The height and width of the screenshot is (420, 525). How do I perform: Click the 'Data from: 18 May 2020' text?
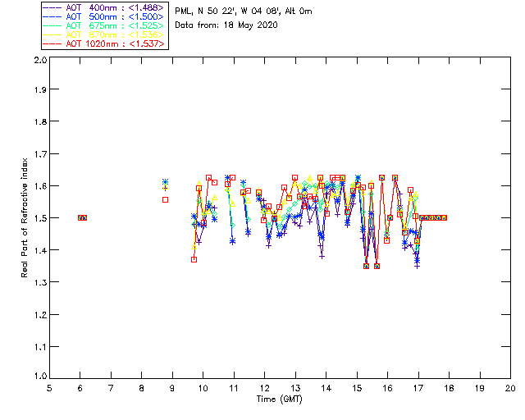tap(226, 25)
